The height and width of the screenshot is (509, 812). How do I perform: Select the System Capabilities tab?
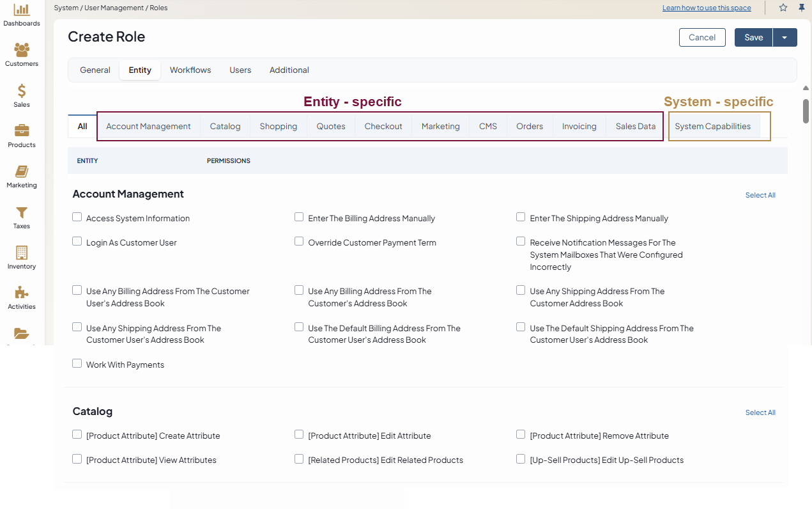712,127
